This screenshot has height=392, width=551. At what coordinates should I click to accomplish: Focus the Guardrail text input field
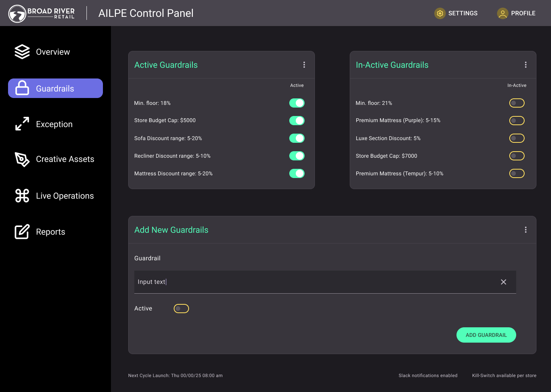314,282
